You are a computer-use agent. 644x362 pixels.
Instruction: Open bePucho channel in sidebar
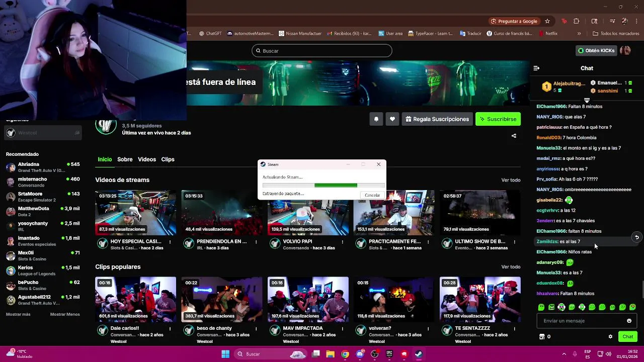(x=43, y=286)
